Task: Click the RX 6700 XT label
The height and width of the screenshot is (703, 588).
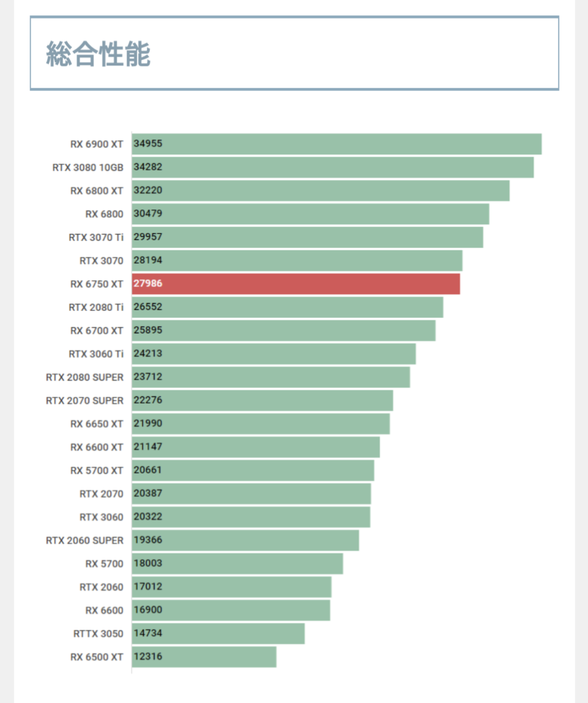Action: click(x=97, y=331)
